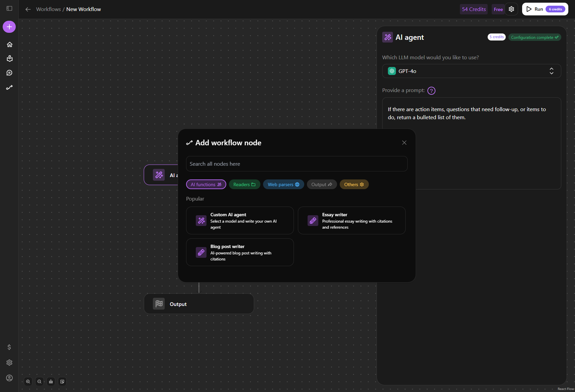The width and height of the screenshot is (575, 392).
Task: Open the workflows icon in sidebar
Action: pyautogui.click(x=9, y=88)
